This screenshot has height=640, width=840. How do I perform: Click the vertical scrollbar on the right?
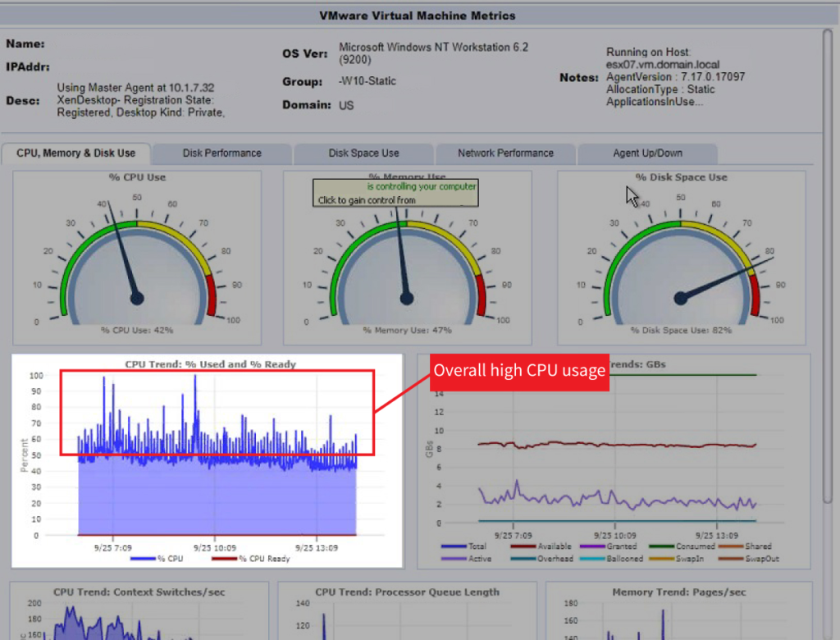[x=828, y=265]
